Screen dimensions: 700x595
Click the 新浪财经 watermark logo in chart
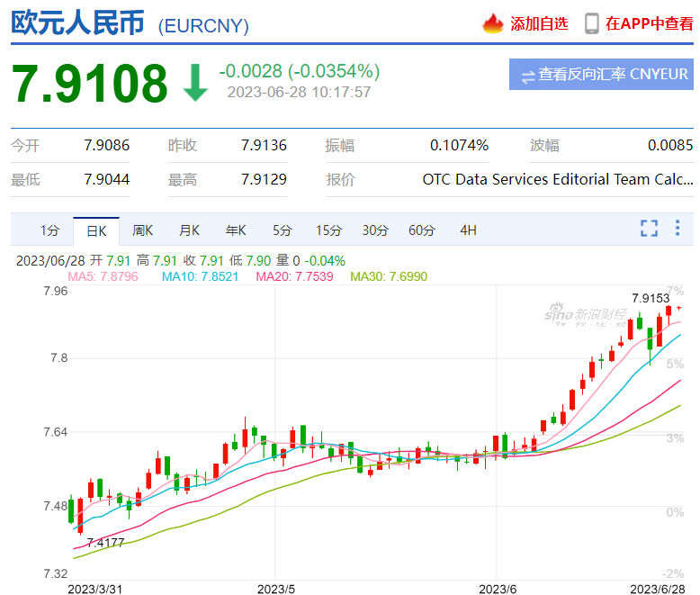tap(589, 314)
